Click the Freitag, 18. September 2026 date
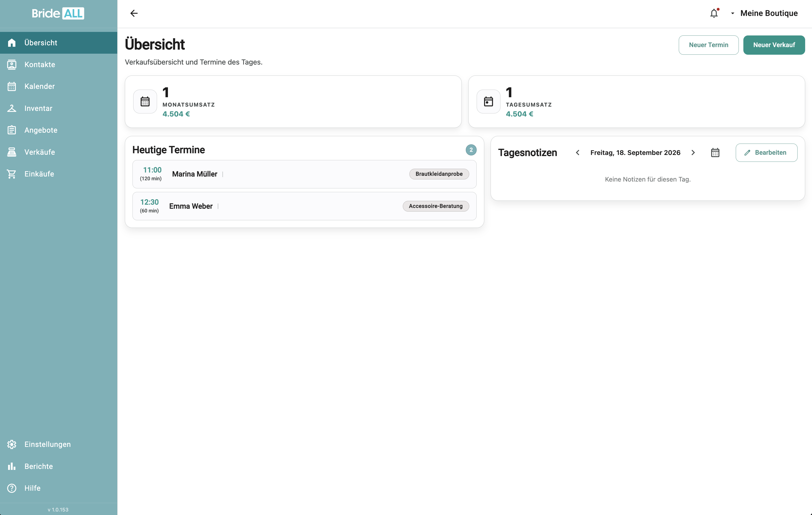Screen dimensions: 812x515 (635, 153)
